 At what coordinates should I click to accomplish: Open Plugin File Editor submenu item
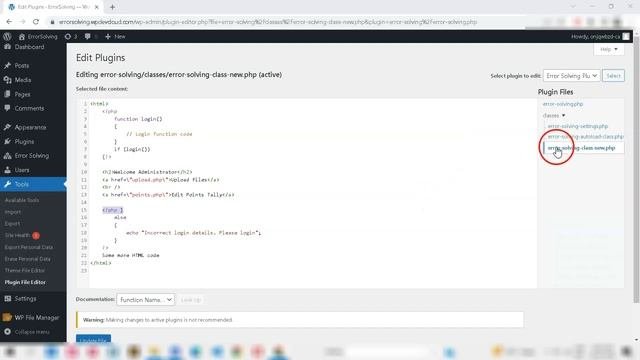coord(25,282)
